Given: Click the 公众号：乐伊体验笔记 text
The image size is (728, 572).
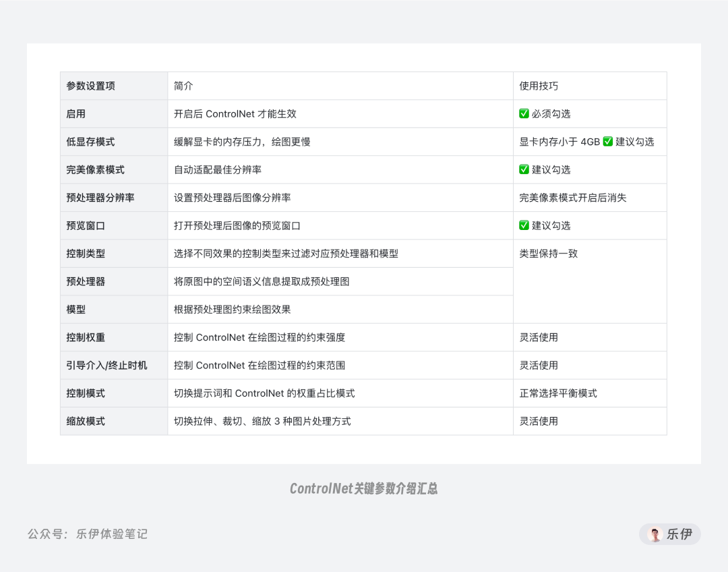Looking at the screenshot, I should (x=88, y=534).
